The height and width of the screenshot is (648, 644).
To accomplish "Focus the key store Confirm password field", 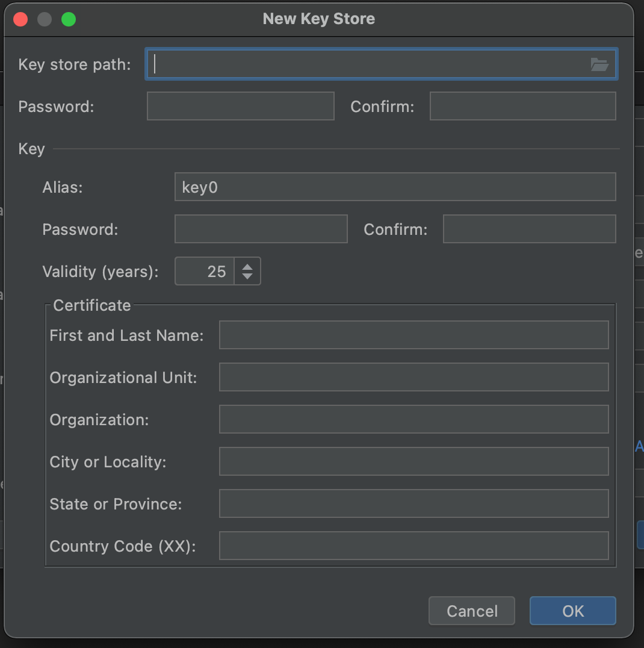I will [x=522, y=107].
